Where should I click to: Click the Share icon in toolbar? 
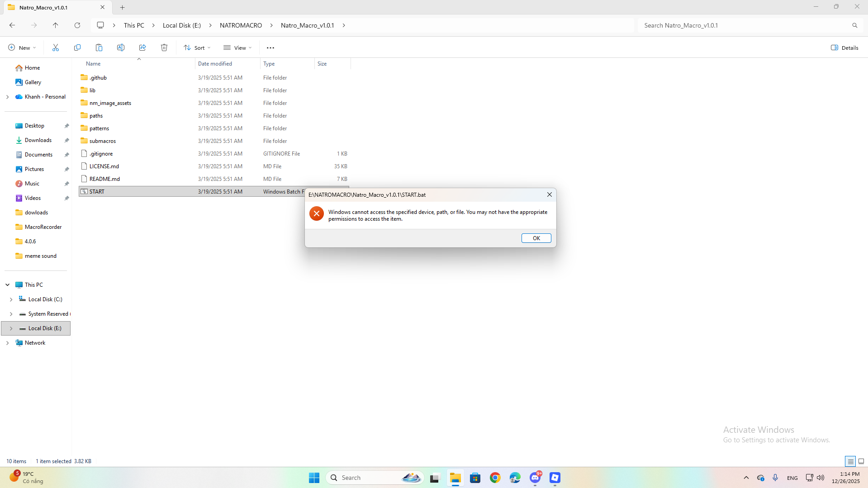point(142,47)
